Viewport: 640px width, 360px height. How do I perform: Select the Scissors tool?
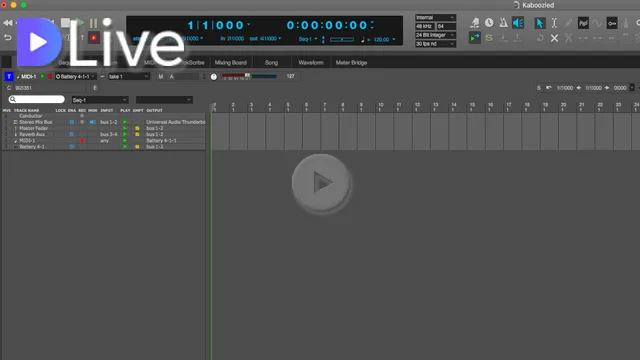pyautogui.click(x=568, y=38)
